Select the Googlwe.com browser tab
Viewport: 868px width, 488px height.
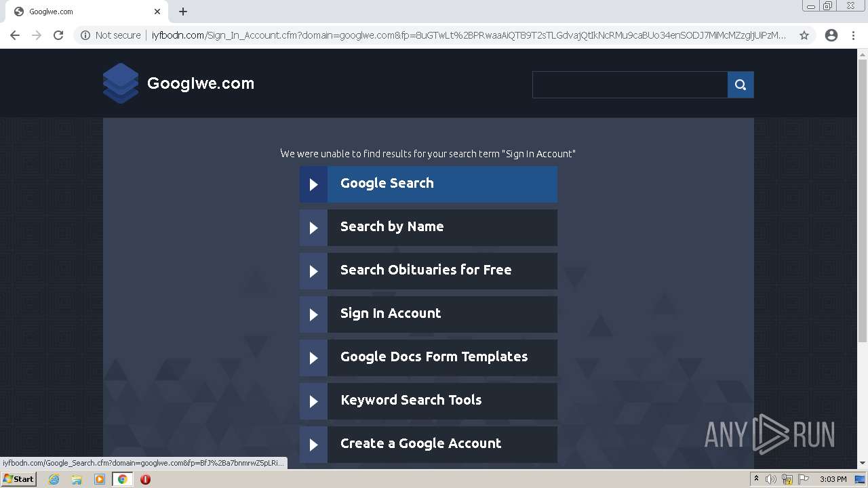pos(85,12)
